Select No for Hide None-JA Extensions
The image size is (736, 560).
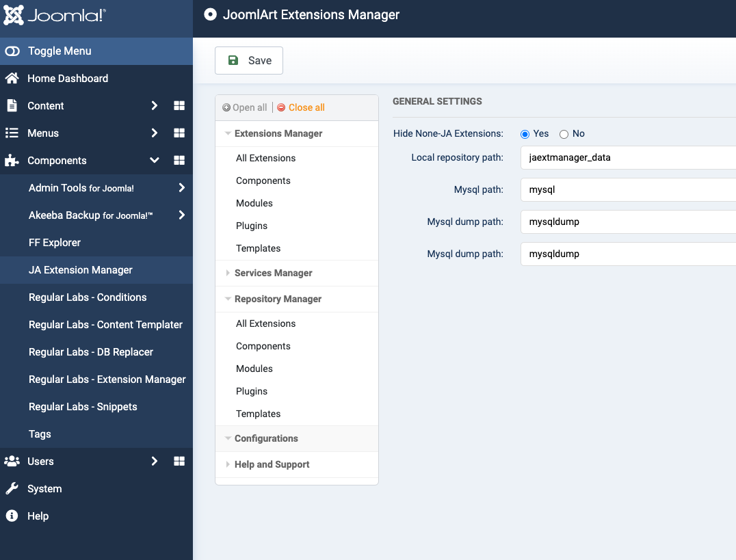(x=564, y=134)
